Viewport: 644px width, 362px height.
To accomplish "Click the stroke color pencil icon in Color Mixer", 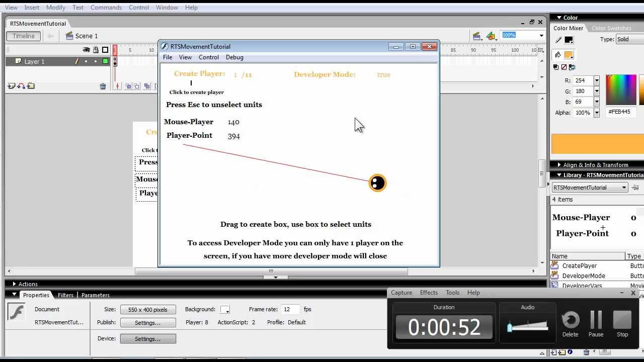I will 558,40.
